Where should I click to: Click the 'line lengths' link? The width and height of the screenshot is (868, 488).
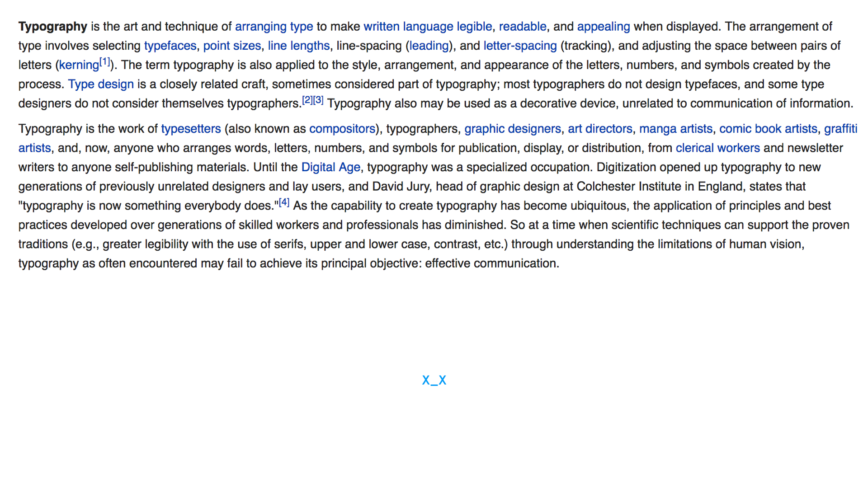click(298, 46)
